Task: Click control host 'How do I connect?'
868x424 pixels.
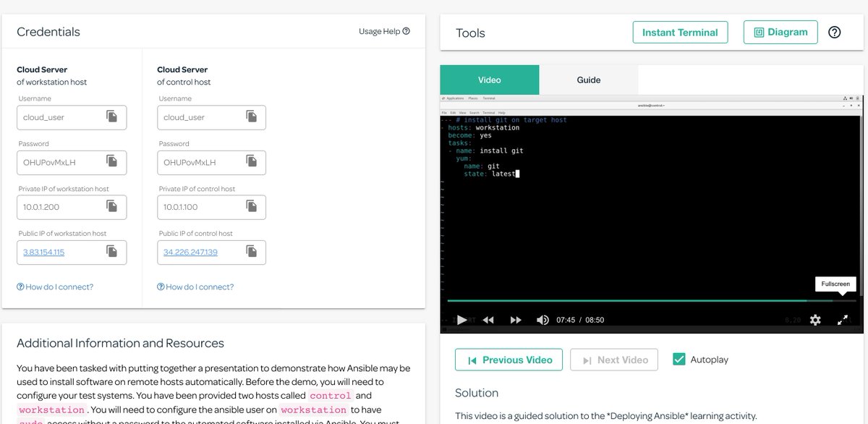Action: [x=195, y=287]
